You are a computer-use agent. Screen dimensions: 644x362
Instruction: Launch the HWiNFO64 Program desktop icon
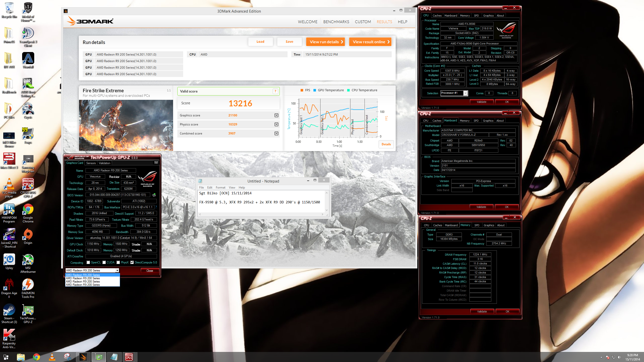(x=9, y=213)
